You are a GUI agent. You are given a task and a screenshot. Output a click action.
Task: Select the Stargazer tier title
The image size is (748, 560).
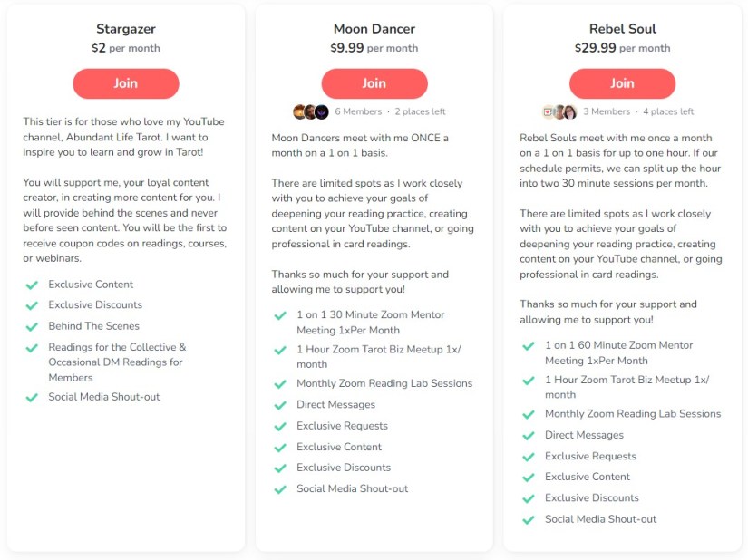tap(126, 29)
